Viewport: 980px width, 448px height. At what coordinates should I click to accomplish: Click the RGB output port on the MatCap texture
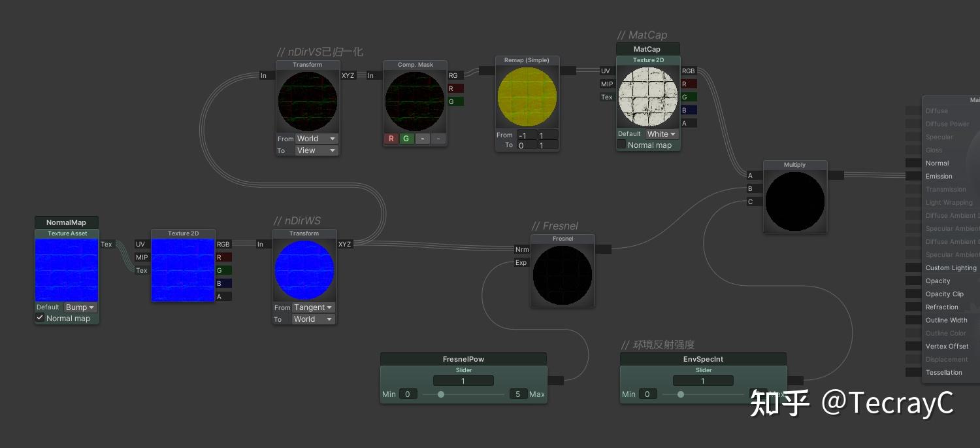click(x=688, y=71)
